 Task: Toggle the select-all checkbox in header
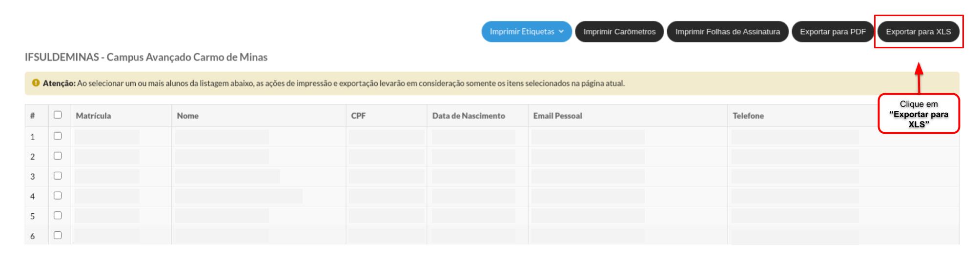tap(58, 115)
